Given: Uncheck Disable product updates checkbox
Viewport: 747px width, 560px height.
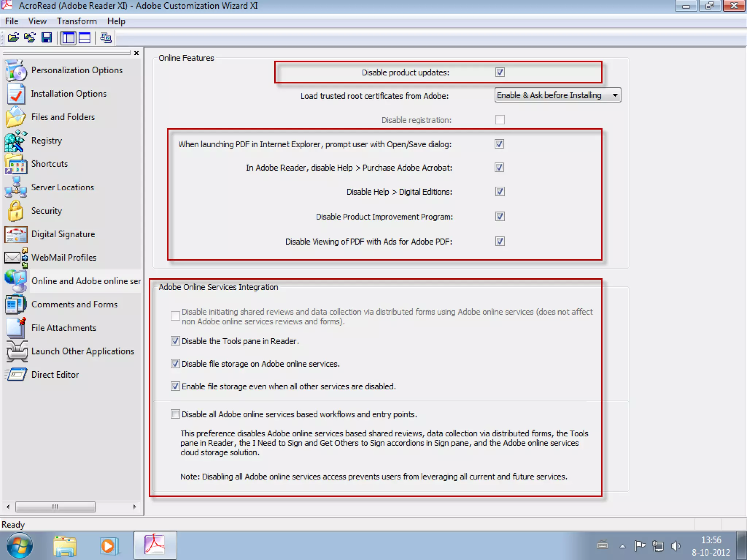Looking at the screenshot, I should [500, 72].
